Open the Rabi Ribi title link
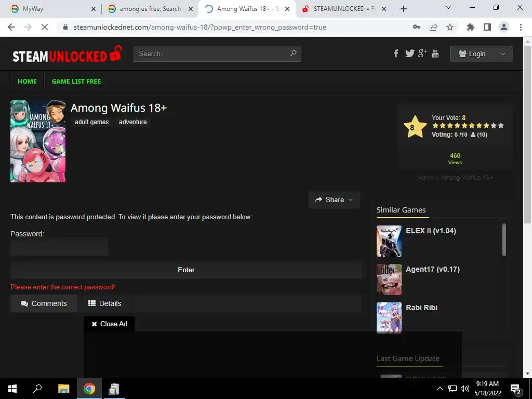The width and height of the screenshot is (532, 399). 421,308
